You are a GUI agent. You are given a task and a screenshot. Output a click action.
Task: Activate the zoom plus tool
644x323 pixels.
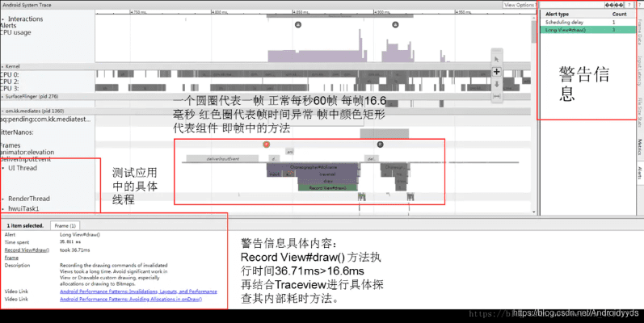click(497, 72)
